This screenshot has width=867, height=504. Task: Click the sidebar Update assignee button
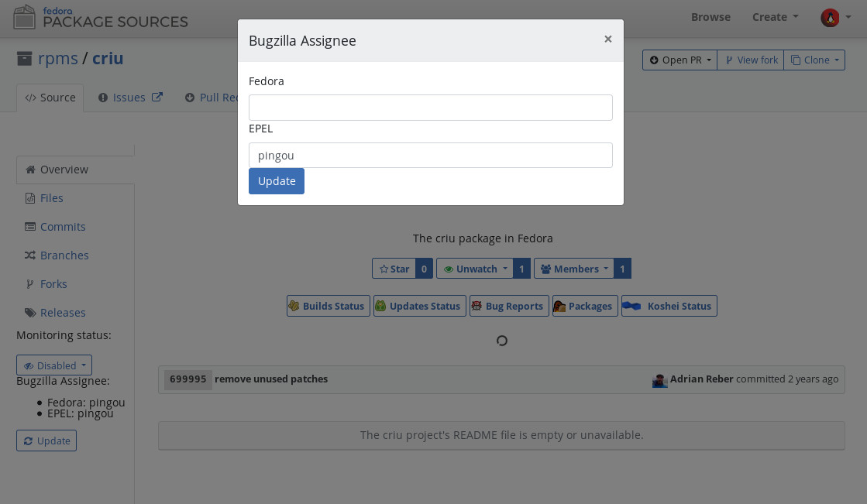[46, 441]
